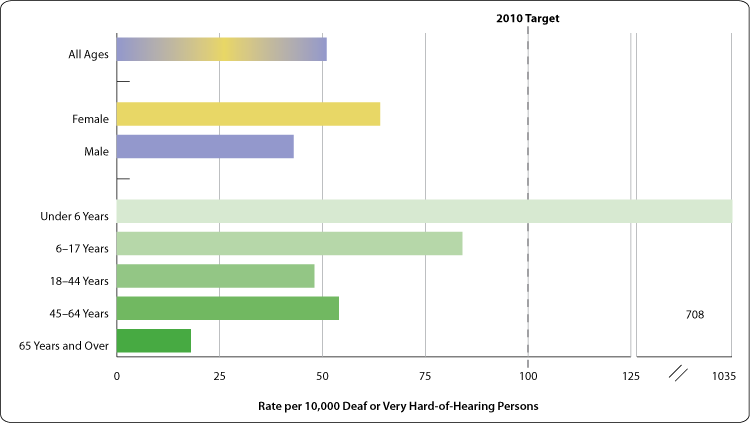The image size is (750, 423).
Task: Click the axis break double-slash symbol
Action: [x=679, y=375]
